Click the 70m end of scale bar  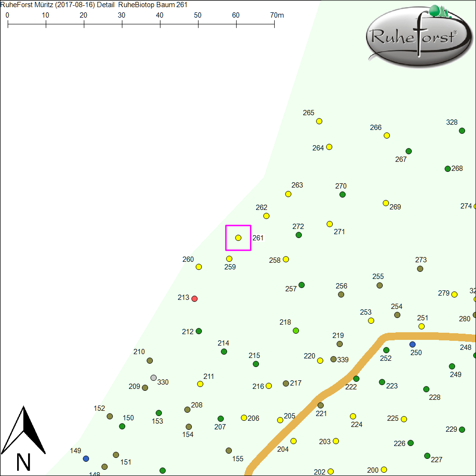point(274,23)
